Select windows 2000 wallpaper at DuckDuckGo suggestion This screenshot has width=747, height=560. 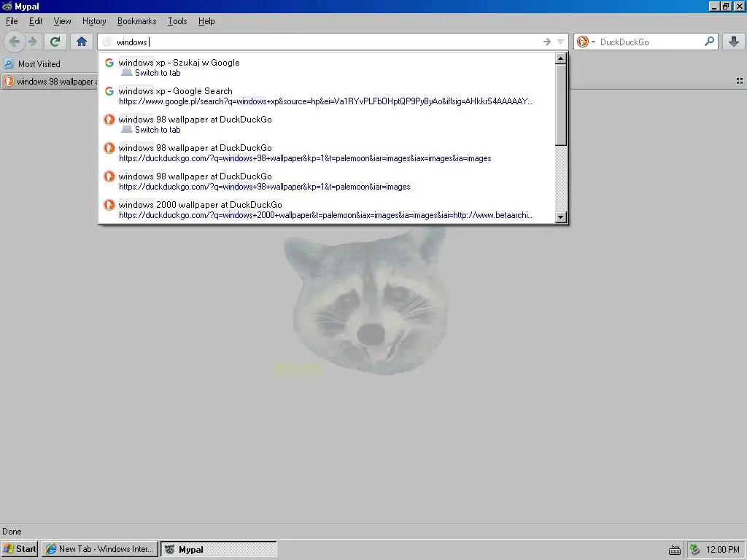point(328,209)
